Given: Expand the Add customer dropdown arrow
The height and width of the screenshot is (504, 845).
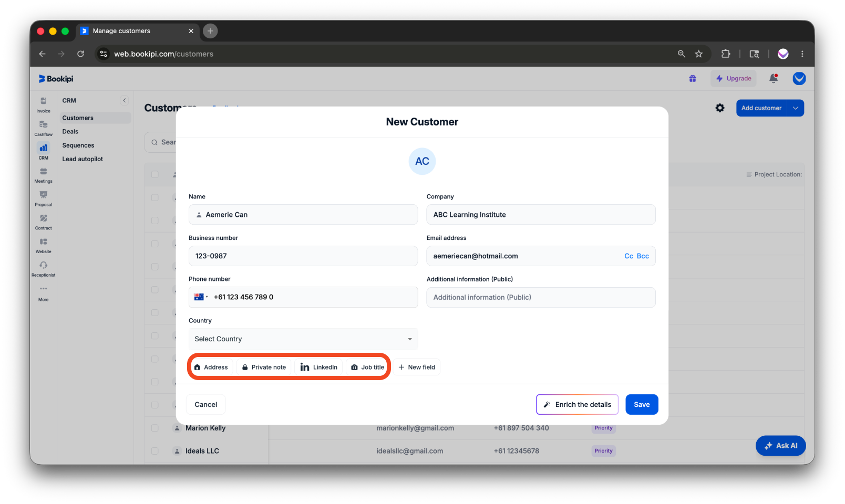Looking at the screenshot, I should pos(796,108).
